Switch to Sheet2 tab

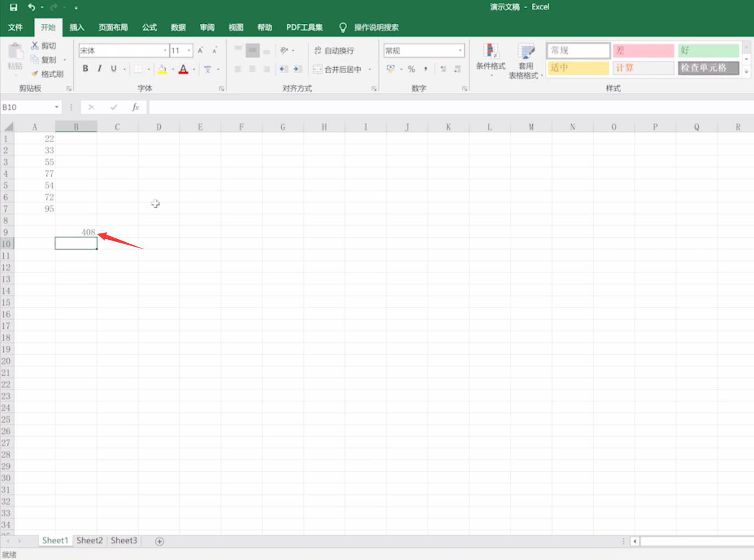click(x=89, y=541)
